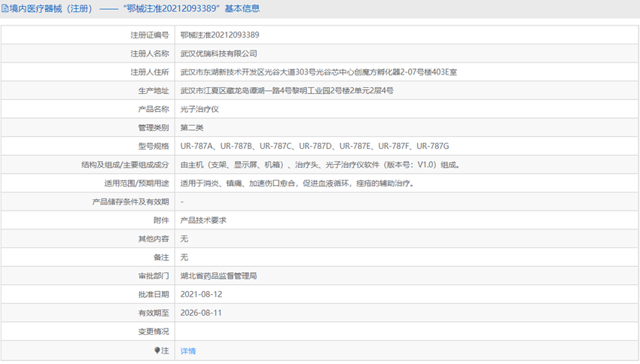Select product name 光子治疗仪
Image resolution: width=640 pixels, height=364 pixels.
tap(200, 109)
